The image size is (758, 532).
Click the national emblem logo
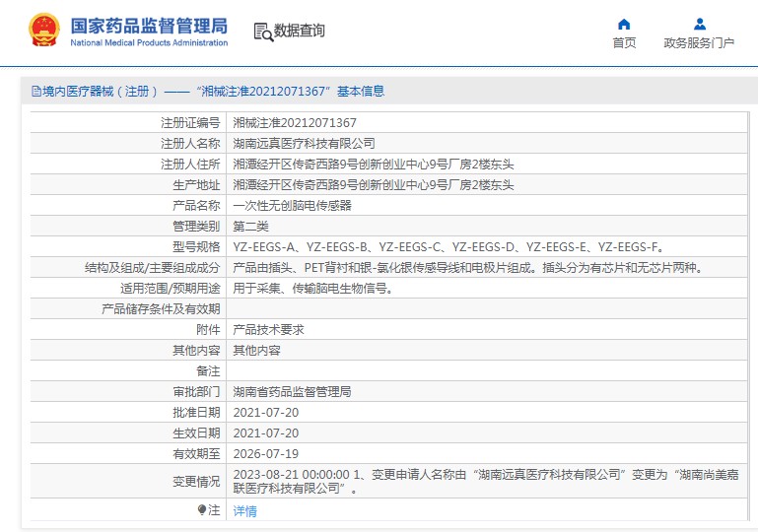tap(44, 30)
